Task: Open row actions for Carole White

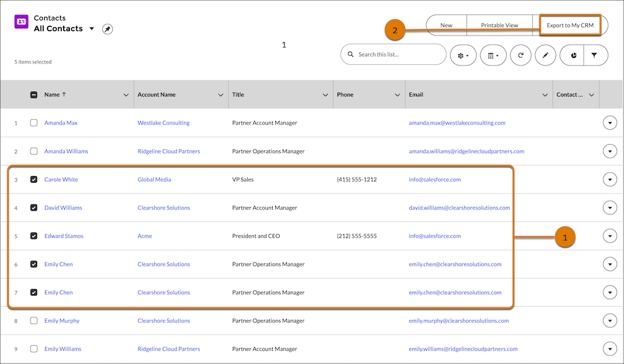Action: [610, 180]
